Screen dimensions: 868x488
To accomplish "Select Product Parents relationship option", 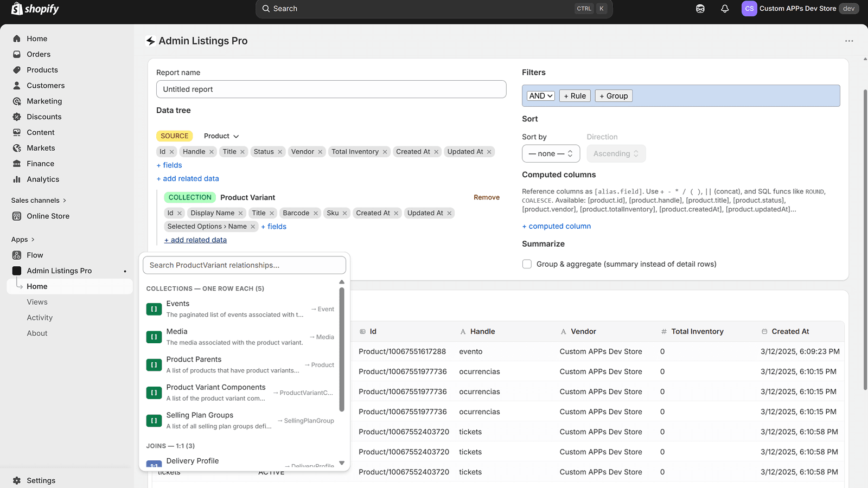I will pyautogui.click(x=240, y=365).
